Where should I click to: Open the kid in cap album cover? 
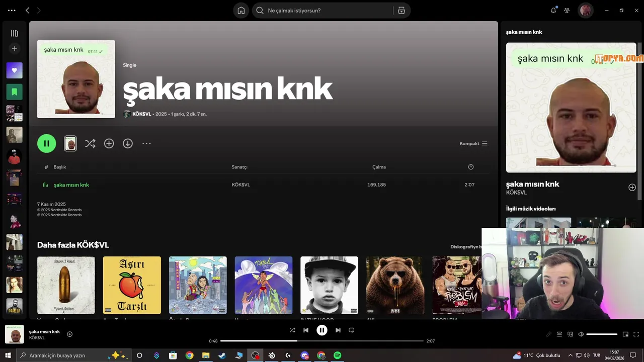tap(329, 285)
